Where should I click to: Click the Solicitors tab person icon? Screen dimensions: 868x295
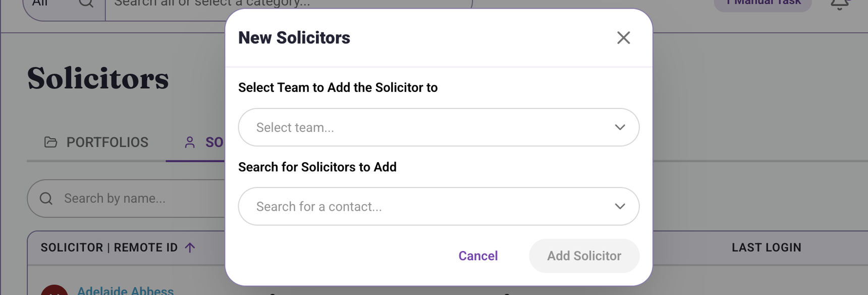pyautogui.click(x=190, y=142)
